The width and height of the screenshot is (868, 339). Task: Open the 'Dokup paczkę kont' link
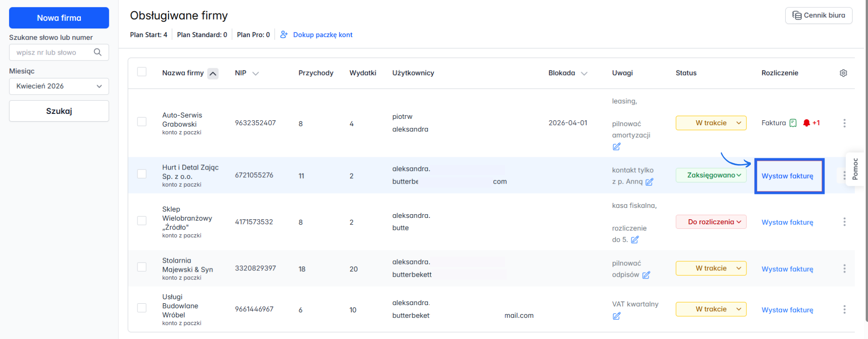(322, 35)
